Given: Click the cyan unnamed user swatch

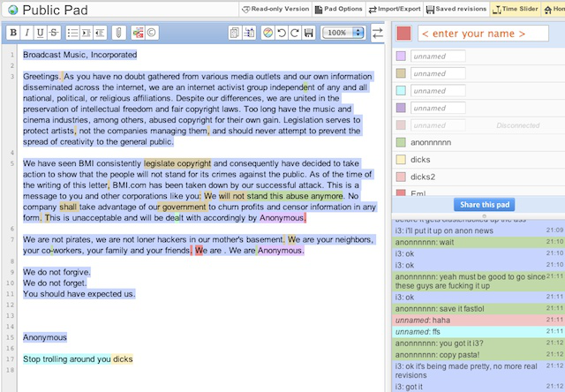Looking at the screenshot, I should (401, 90).
